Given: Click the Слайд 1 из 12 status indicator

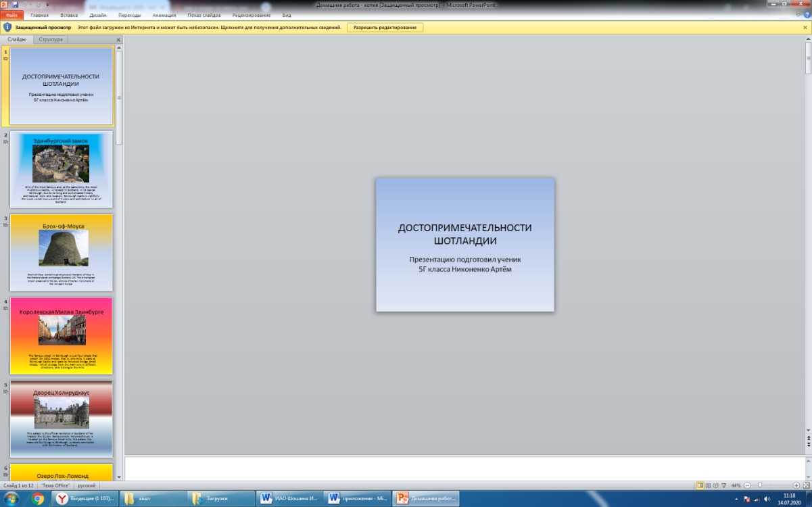Looking at the screenshot, I should 19,485.
